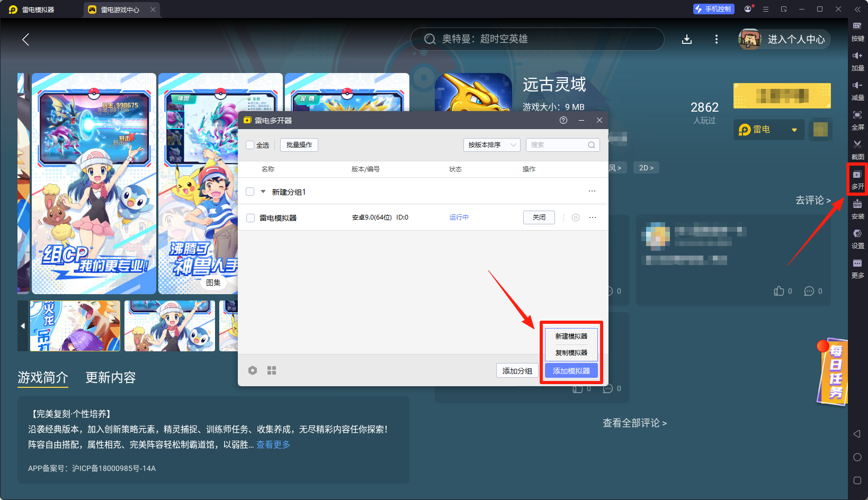Image resolution: width=868 pixels, height=500 pixels.
Task: Select the 游戏简介 tab
Action: [x=43, y=377]
